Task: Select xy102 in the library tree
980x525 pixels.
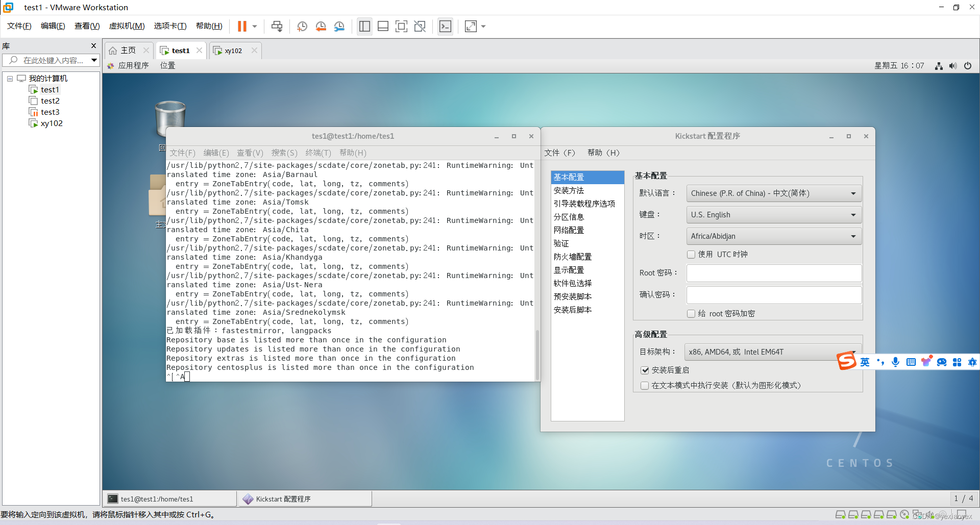Action: pos(51,123)
